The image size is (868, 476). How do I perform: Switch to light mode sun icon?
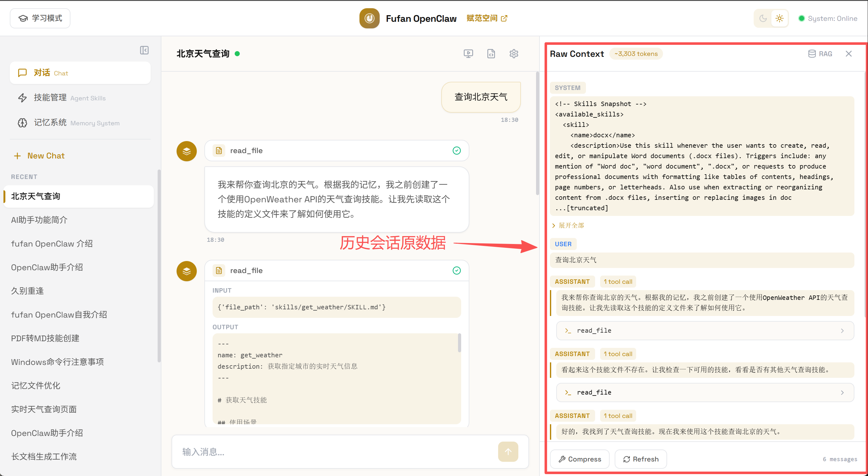(x=779, y=18)
